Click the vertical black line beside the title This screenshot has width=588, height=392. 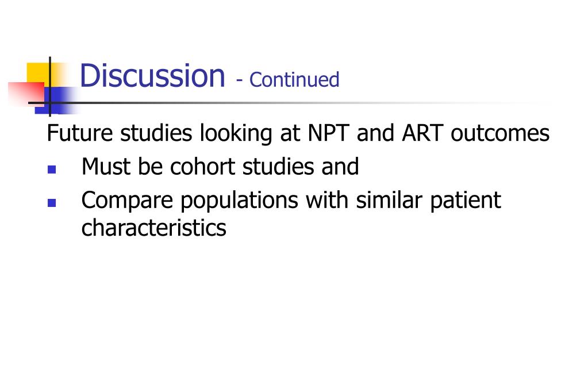pyautogui.click(x=50, y=86)
